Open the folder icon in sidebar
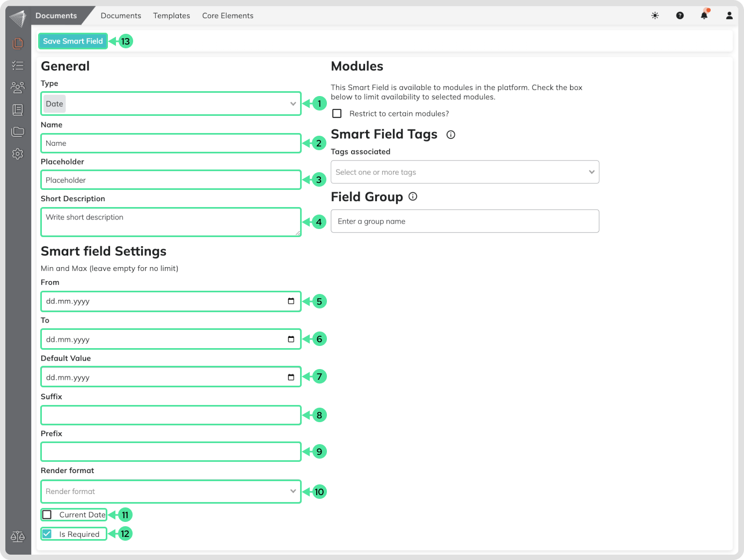 pyautogui.click(x=18, y=131)
